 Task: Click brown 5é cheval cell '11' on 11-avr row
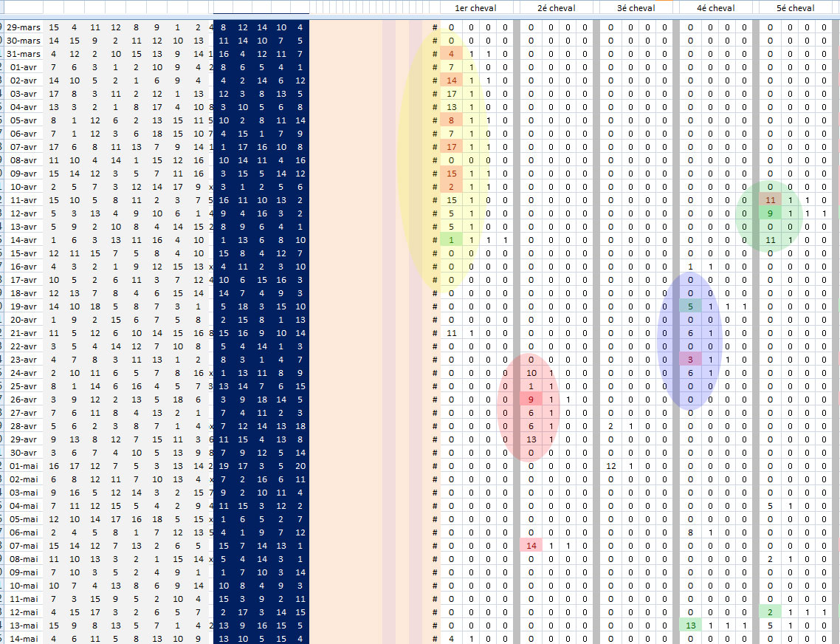pyautogui.click(x=770, y=200)
